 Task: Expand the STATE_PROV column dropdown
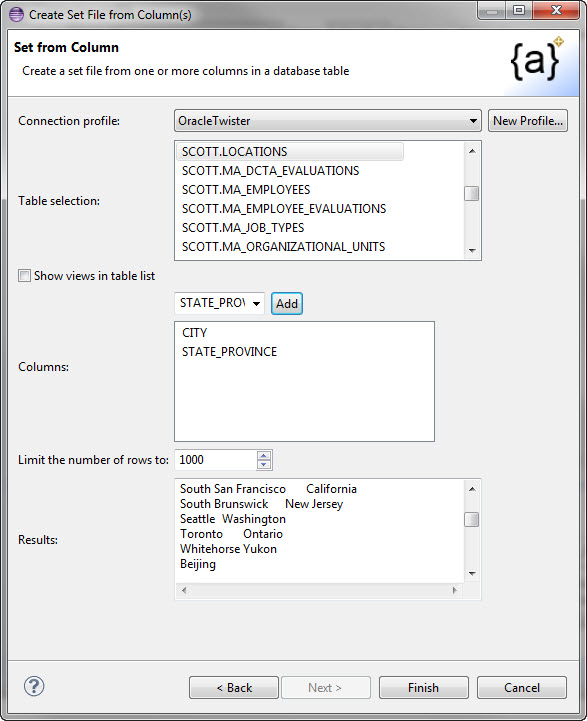[x=256, y=303]
